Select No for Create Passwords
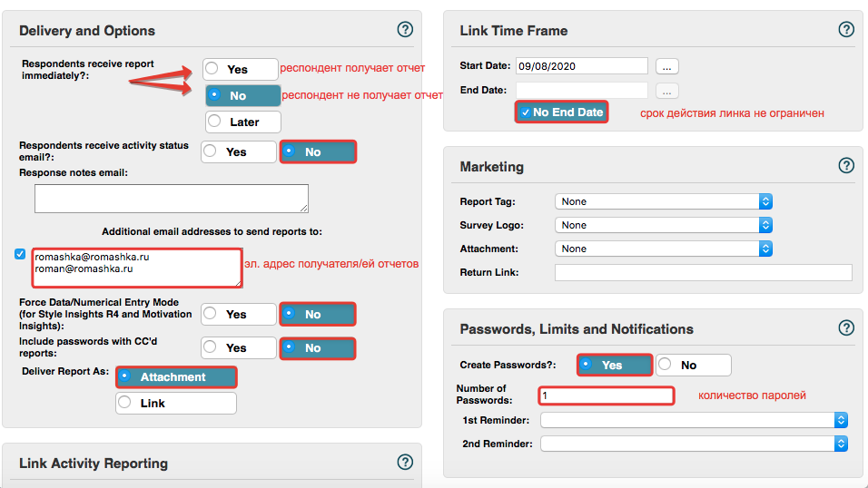Viewport: 868px width, 488px height. pyautogui.click(x=694, y=366)
